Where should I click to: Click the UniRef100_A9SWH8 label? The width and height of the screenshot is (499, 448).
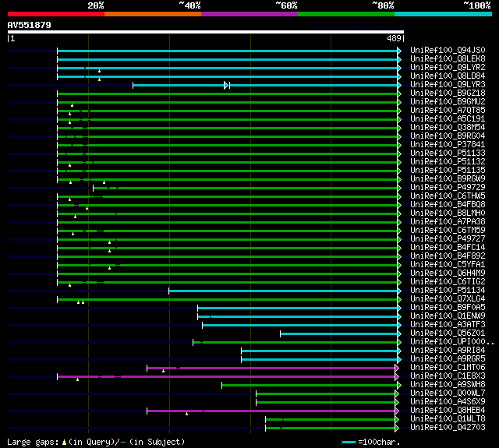(448, 385)
